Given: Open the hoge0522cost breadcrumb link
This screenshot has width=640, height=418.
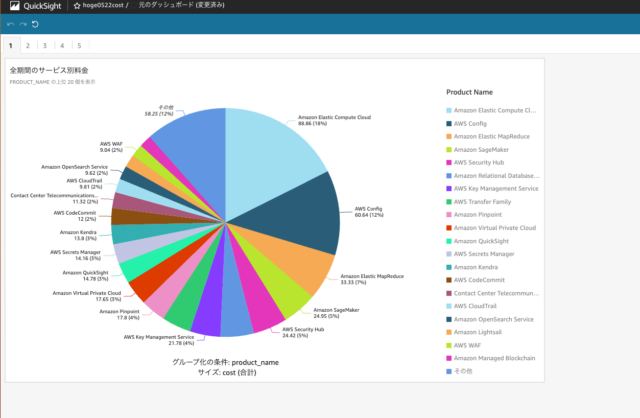Looking at the screenshot, I should tap(103, 5).
